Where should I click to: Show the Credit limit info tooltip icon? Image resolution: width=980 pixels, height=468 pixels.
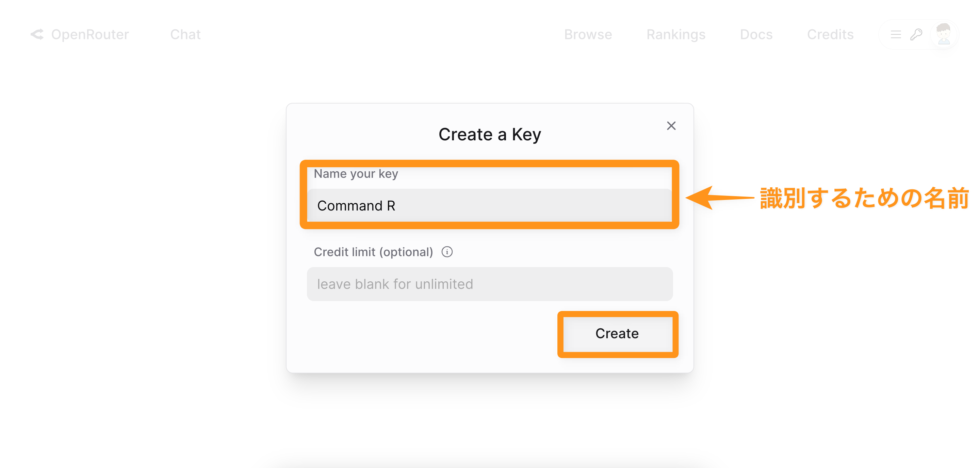click(x=447, y=252)
